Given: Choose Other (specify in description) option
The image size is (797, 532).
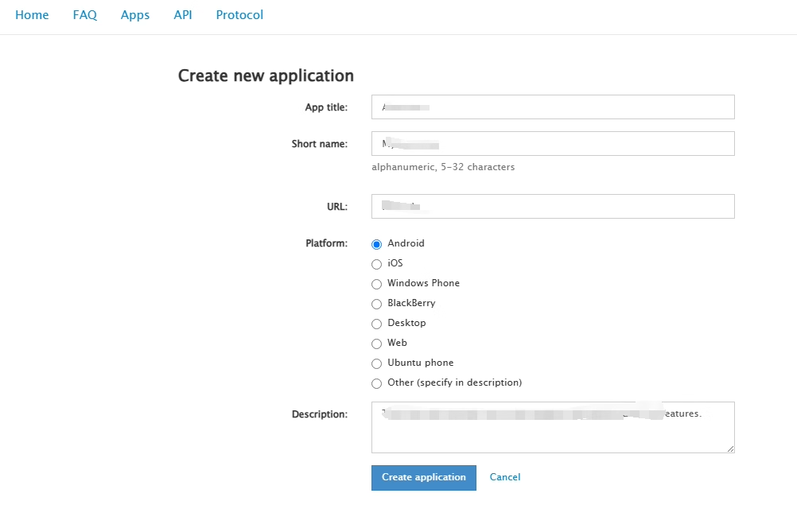Looking at the screenshot, I should [377, 383].
